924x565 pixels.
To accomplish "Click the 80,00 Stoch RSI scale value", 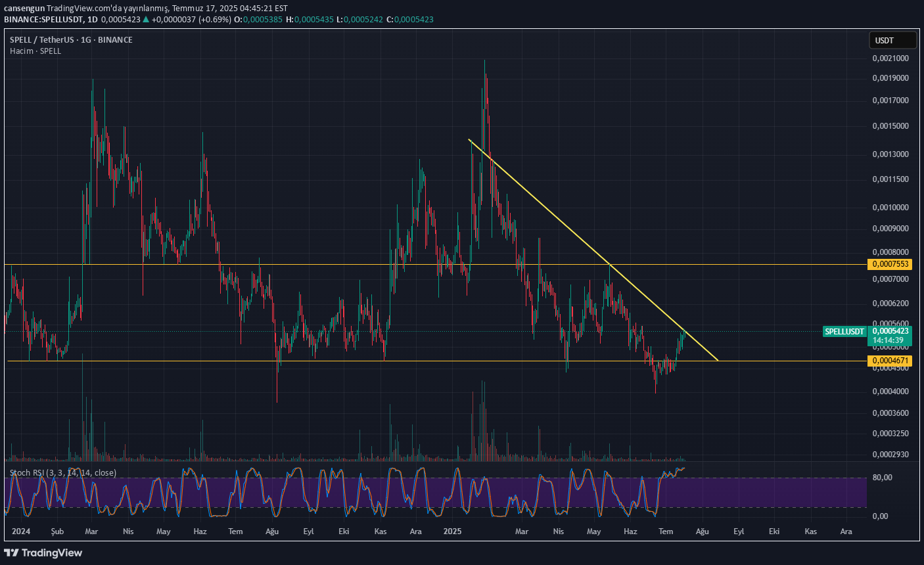I will coord(883,478).
